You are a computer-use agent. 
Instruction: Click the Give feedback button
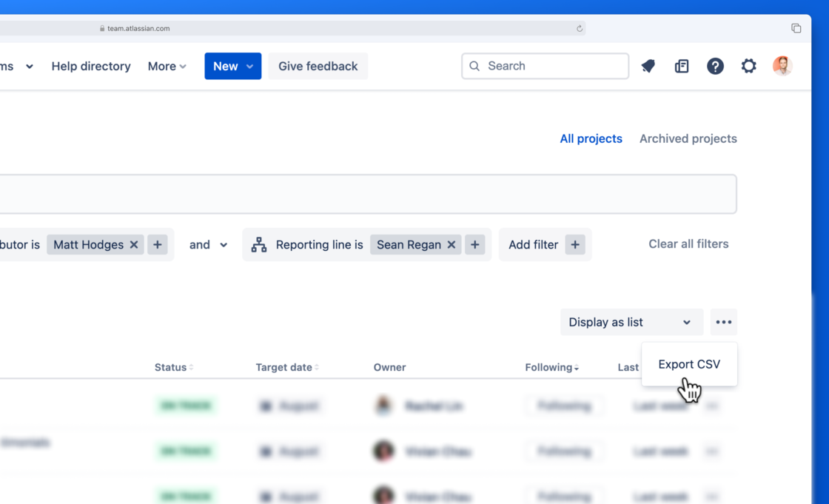pyautogui.click(x=318, y=66)
